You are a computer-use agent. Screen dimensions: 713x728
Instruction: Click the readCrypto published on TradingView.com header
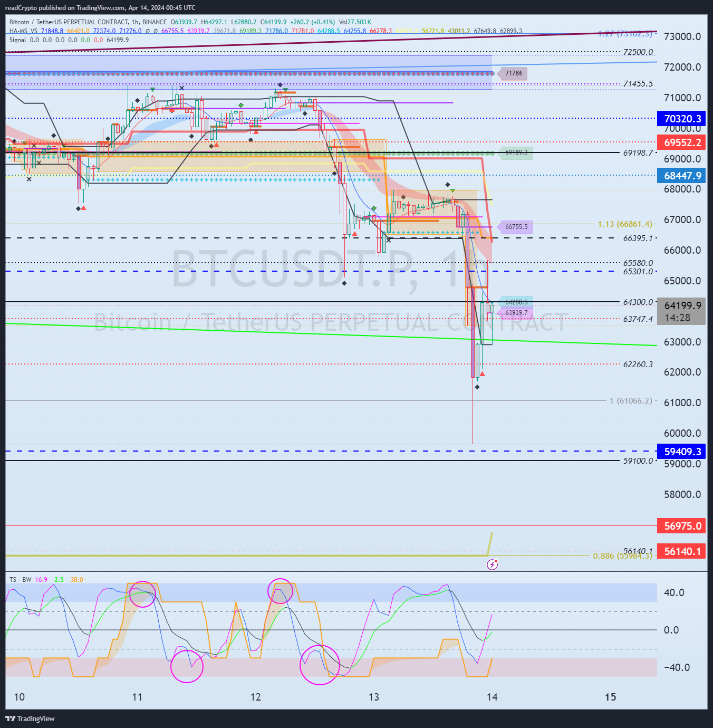point(100,8)
